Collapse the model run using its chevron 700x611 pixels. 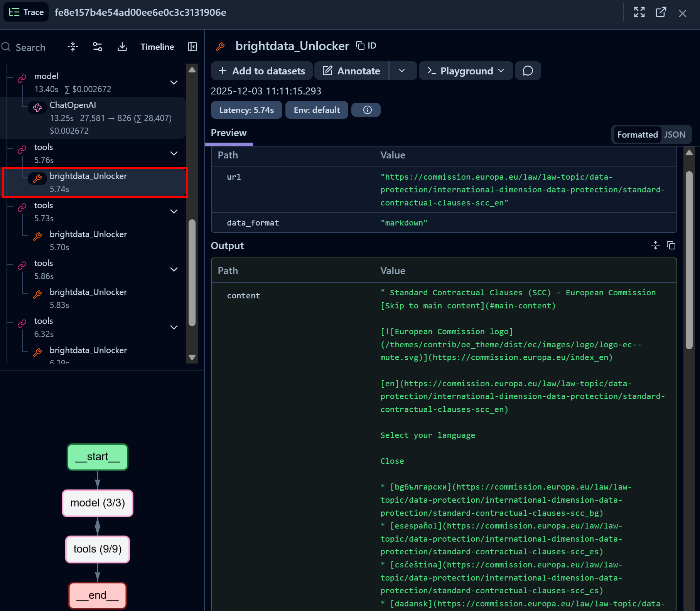[174, 82]
